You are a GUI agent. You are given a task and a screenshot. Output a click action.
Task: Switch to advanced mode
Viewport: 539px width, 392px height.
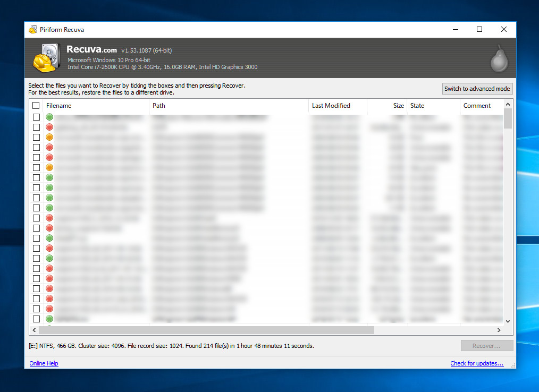[x=477, y=89]
